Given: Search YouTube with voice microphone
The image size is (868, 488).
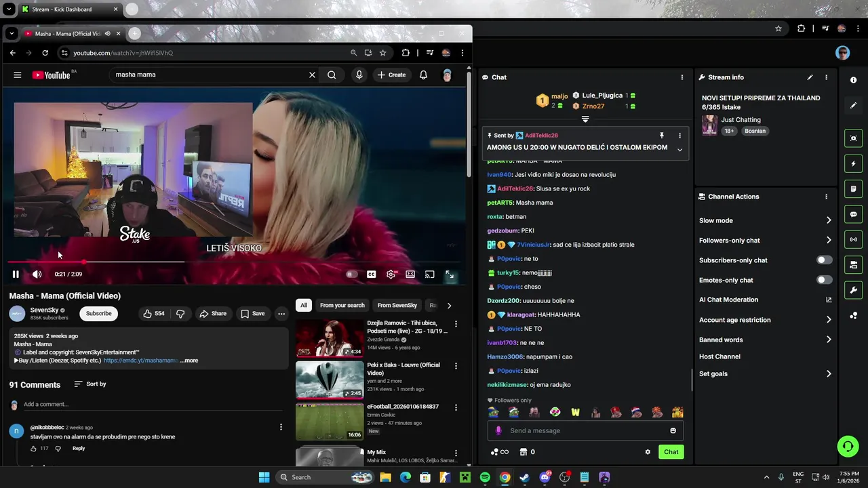Looking at the screenshot, I should pos(359,75).
